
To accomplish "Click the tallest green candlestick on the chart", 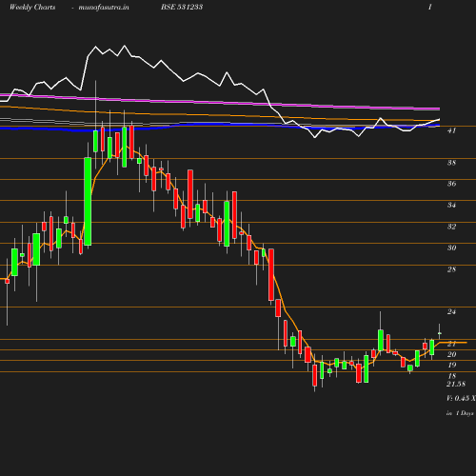I will (x=88, y=201).
